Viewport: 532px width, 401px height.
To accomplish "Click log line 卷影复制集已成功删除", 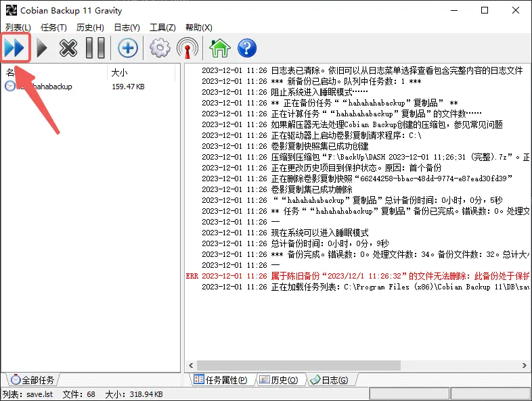I will point(277,189).
